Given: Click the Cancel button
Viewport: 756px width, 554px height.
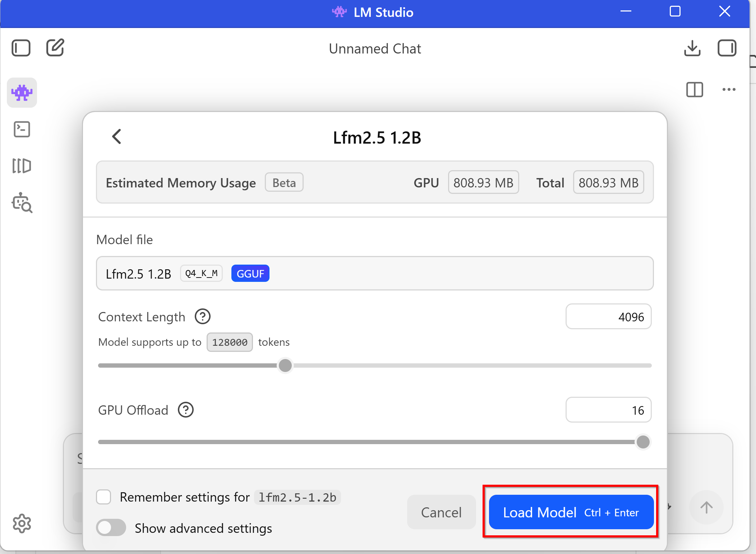Looking at the screenshot, I should pyautogui.click(x=441, y=512).
